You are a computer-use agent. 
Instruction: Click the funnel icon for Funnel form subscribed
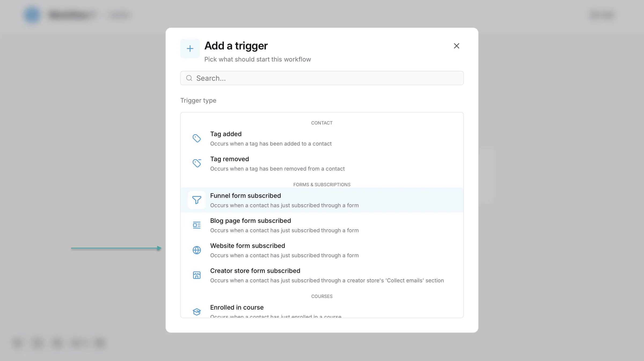tap(197, 200)
